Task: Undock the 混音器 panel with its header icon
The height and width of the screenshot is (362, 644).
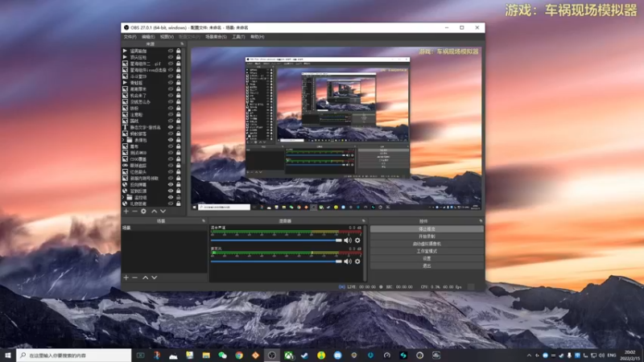Action: pos(363,220)
